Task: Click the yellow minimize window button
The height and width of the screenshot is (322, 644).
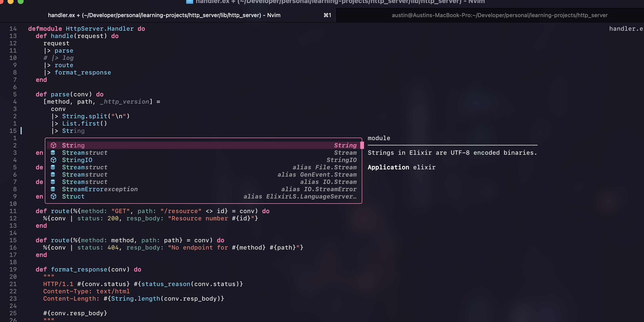Action: [11, 2]
